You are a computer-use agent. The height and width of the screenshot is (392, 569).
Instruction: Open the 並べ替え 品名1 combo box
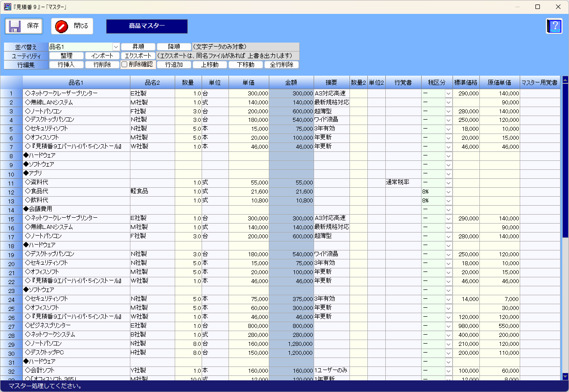116,47
